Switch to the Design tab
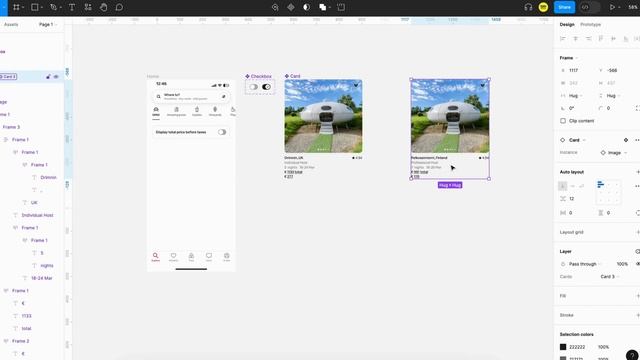Screen dimensions: 640x360 point(567,24)
